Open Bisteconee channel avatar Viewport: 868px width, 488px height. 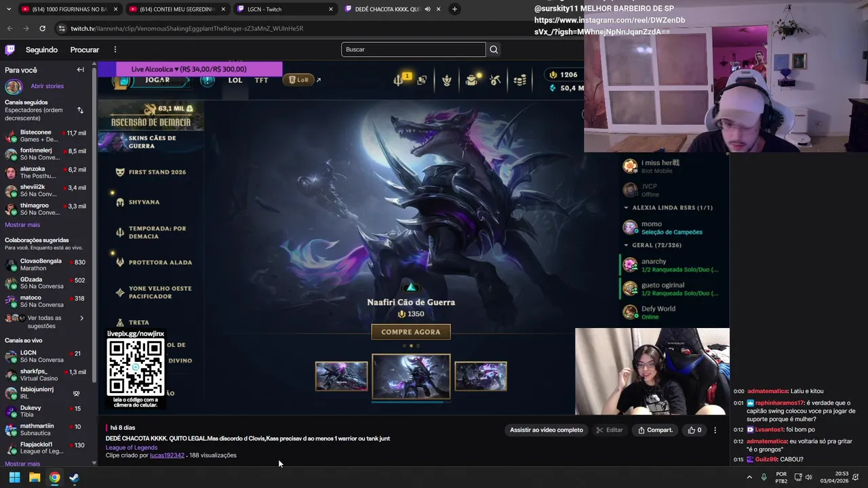click(11, 136)
